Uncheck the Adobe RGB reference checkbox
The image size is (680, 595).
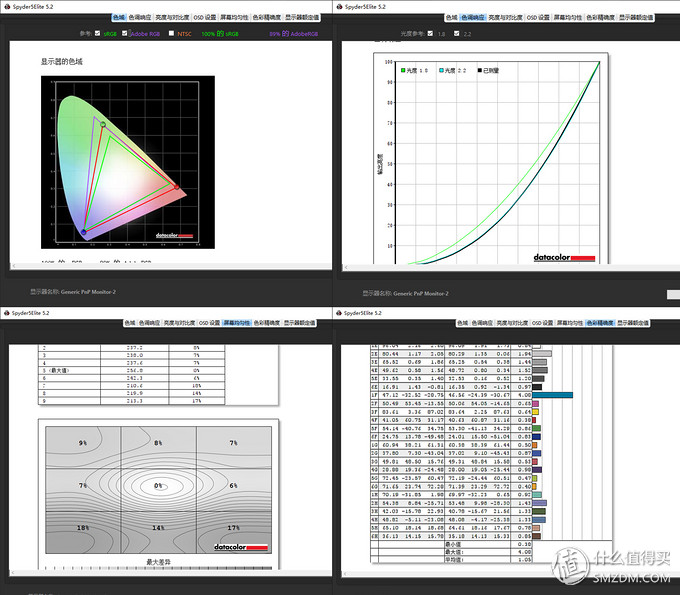[125, 33]
